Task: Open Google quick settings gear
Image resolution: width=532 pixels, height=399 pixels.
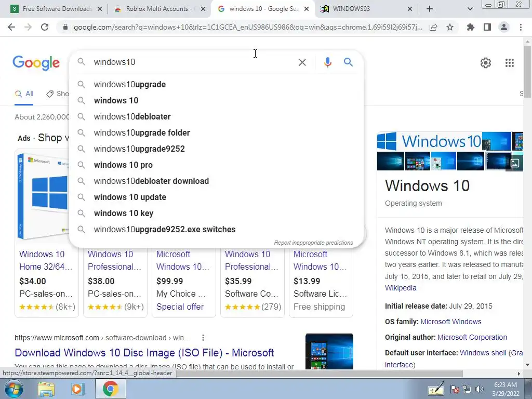Action: coord(486,63)
